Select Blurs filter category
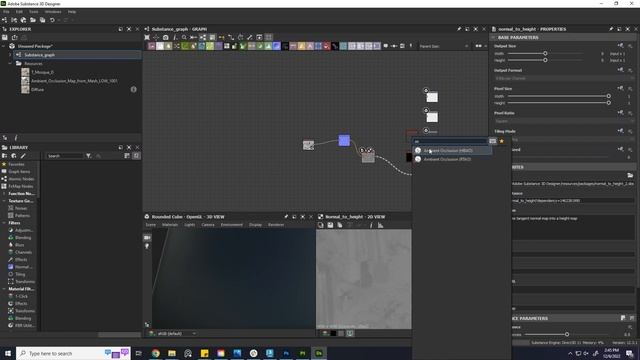640x360 pixels. [x=20, y=245]
